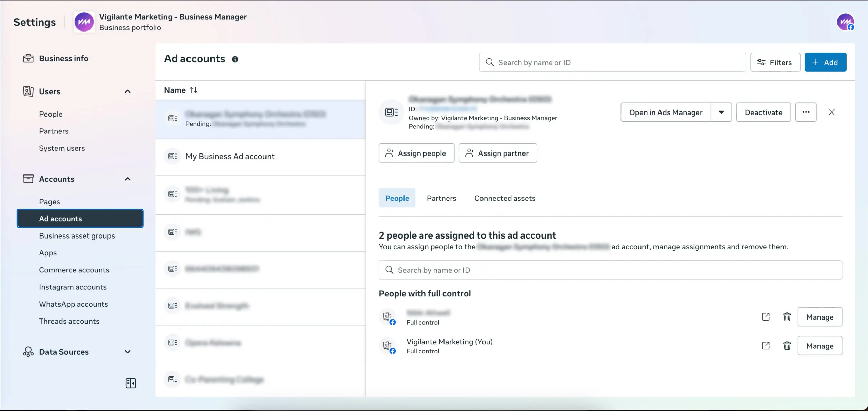Collapse the Users section chevron

(x=127, y=91)
